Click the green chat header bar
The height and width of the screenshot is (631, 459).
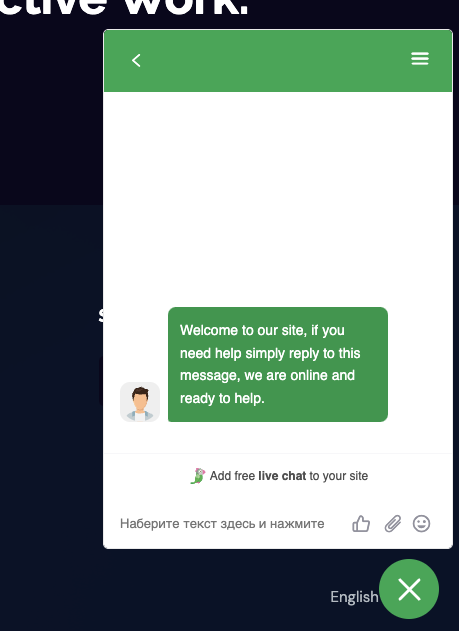(278, 60)
